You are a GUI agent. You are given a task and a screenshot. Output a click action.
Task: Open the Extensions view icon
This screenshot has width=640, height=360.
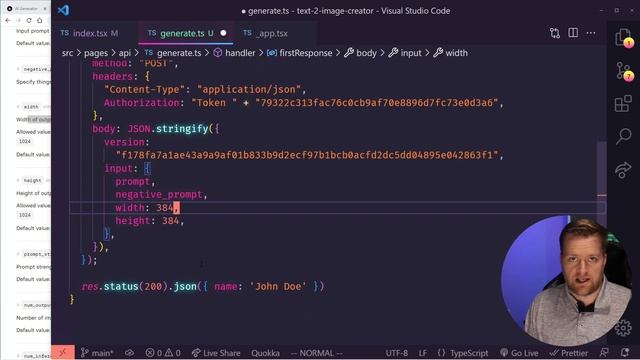click(623, 104)
